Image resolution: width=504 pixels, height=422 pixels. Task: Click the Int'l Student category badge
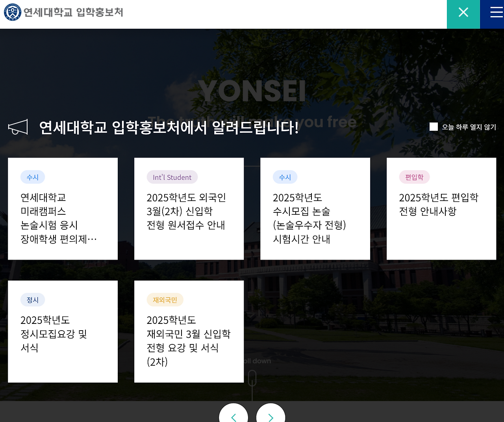172,177
